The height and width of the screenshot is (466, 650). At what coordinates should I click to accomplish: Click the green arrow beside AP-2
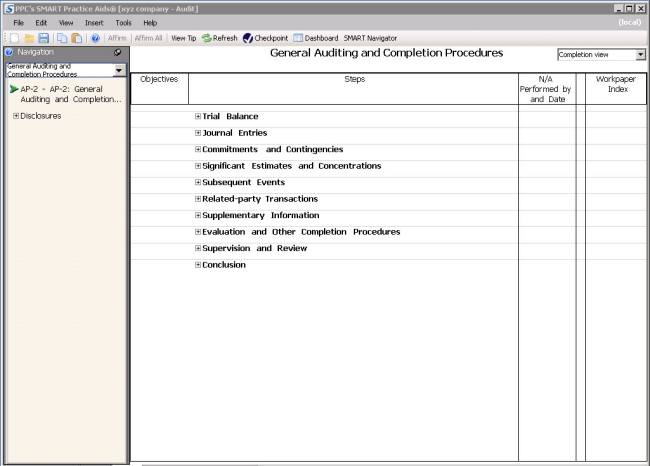(14, 89)
